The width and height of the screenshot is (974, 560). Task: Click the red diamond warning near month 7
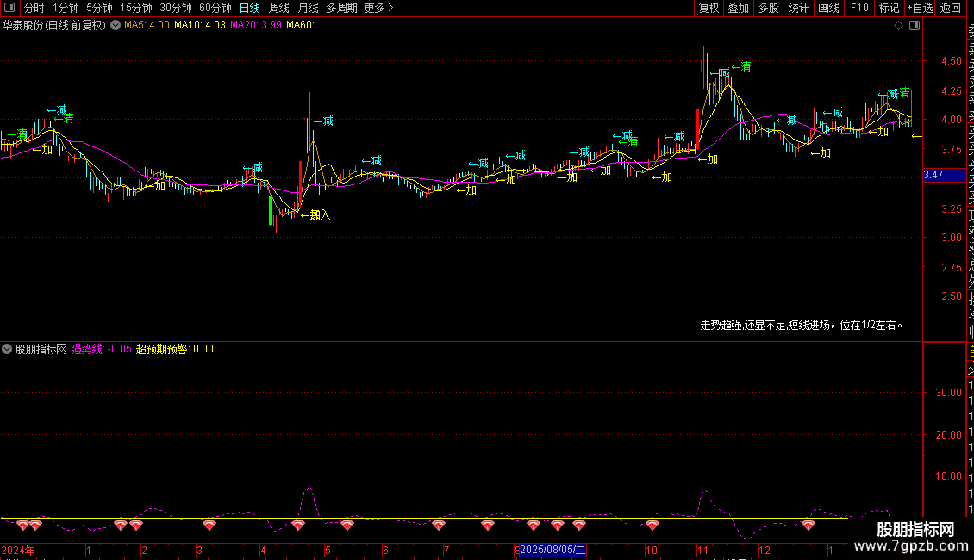coord(439,526)
